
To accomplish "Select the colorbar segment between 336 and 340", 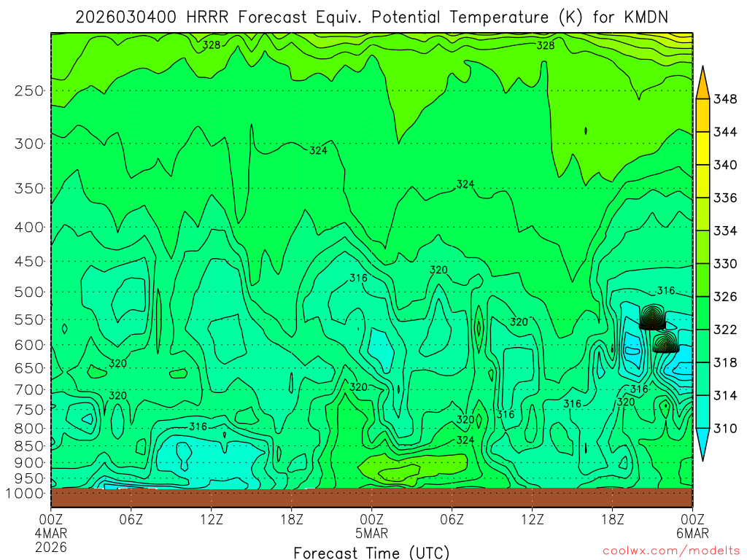I will tap(703, 181).
